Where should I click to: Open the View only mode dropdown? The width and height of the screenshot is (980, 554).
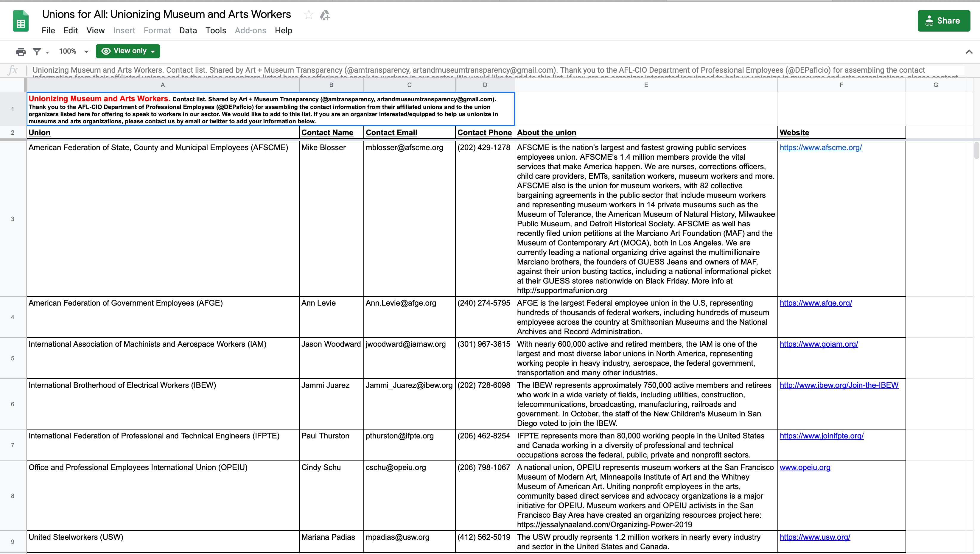(128, 51)
